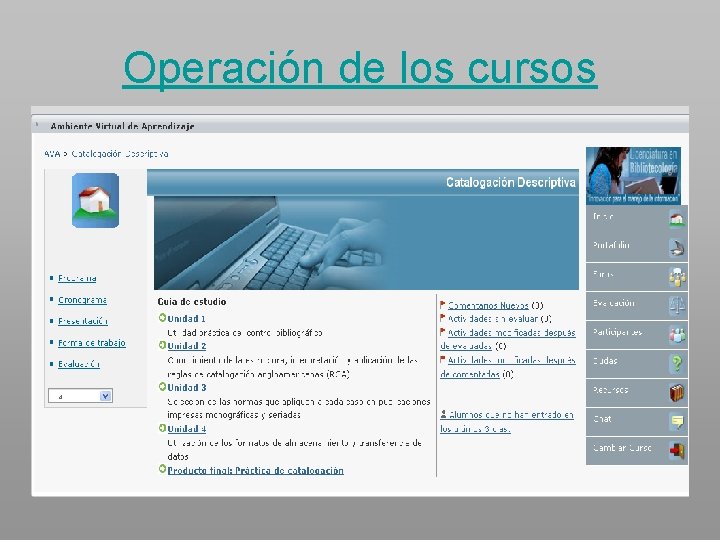Image resolution: width=720 pixels, height=540 pixels.
Task: Click the Ambiente Virtual de Aprendizaje header text
Action: click(x=122, y=126)
